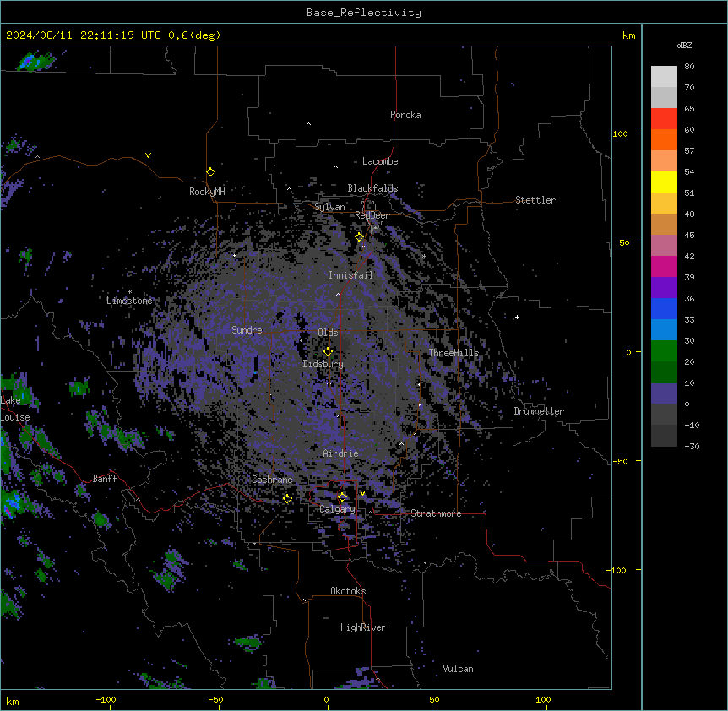728x711 pixels.
Task: Click the ThreeHills label
Action: click(454, 353)
